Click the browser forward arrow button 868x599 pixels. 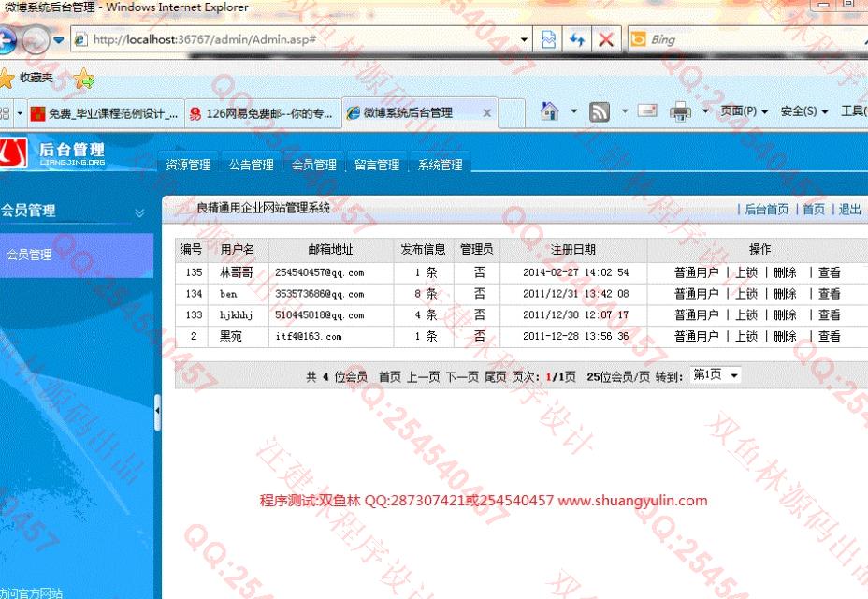point(36,40)
